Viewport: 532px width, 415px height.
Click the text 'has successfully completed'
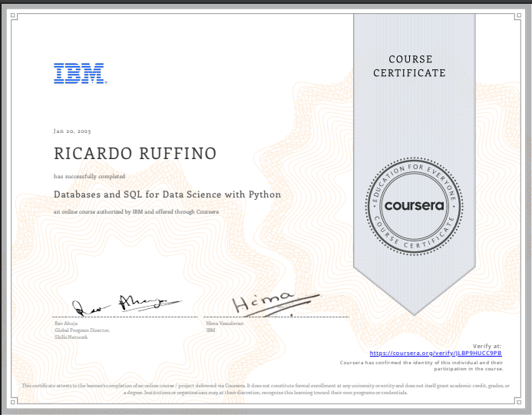tap(89, 176)
